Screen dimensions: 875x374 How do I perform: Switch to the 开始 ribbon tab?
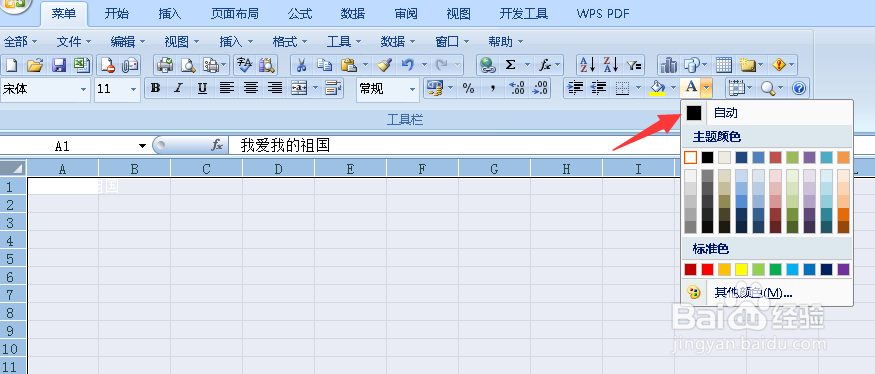coord(117,13)
